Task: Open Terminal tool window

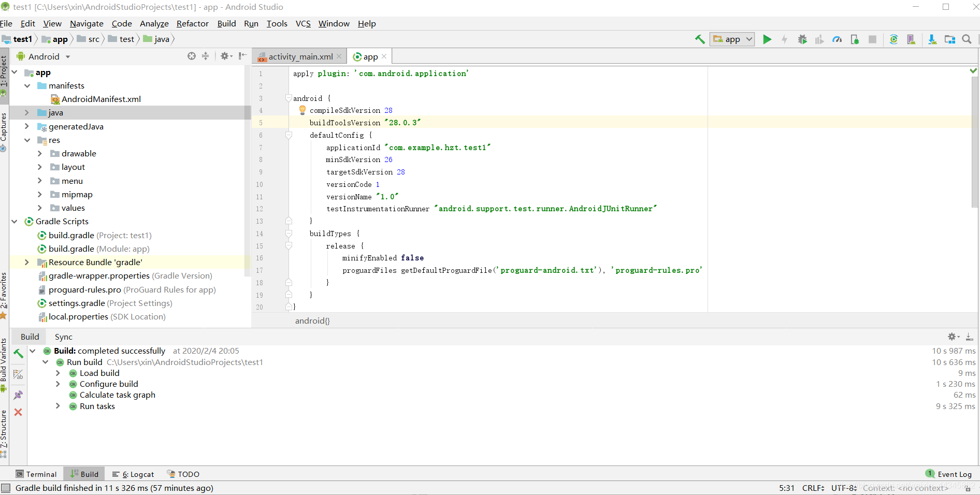Action: 36,474
